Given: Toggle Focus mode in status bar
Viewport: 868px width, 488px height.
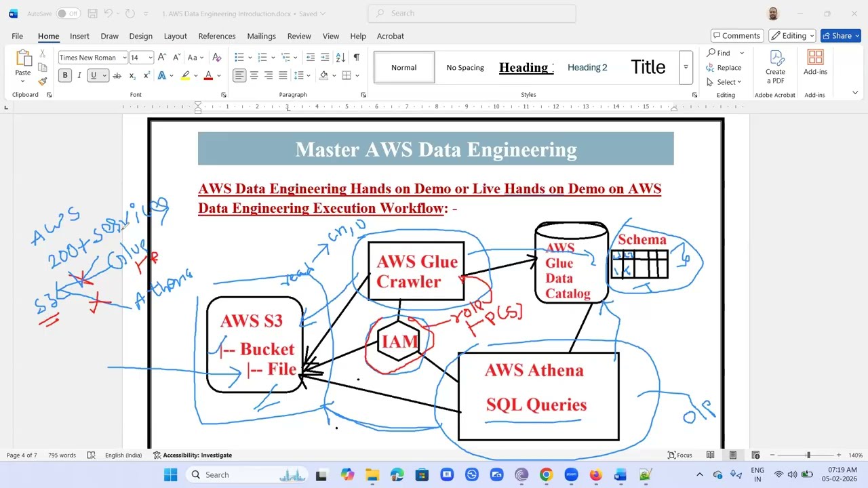Looking at the screenshot, I should click(x=679, y=455).
